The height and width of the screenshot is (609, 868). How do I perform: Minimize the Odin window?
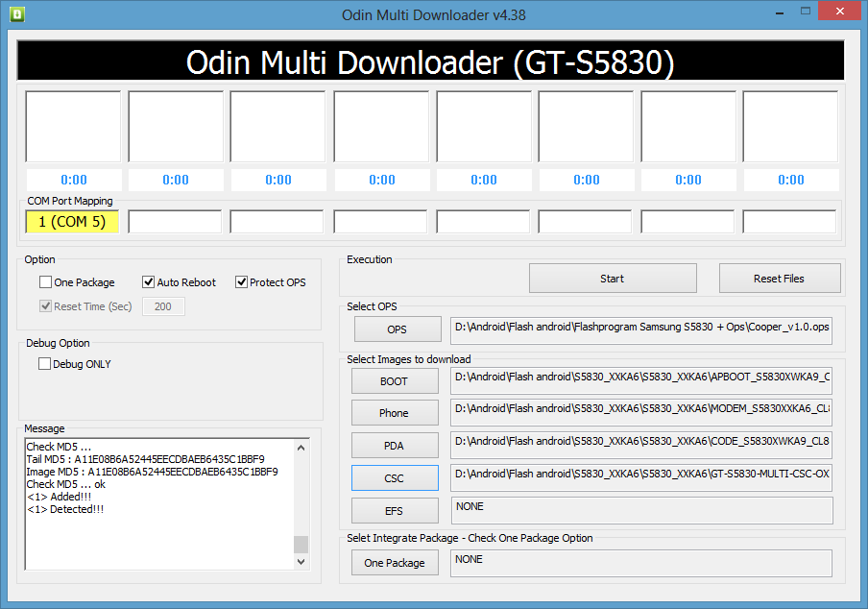[780, 12]
